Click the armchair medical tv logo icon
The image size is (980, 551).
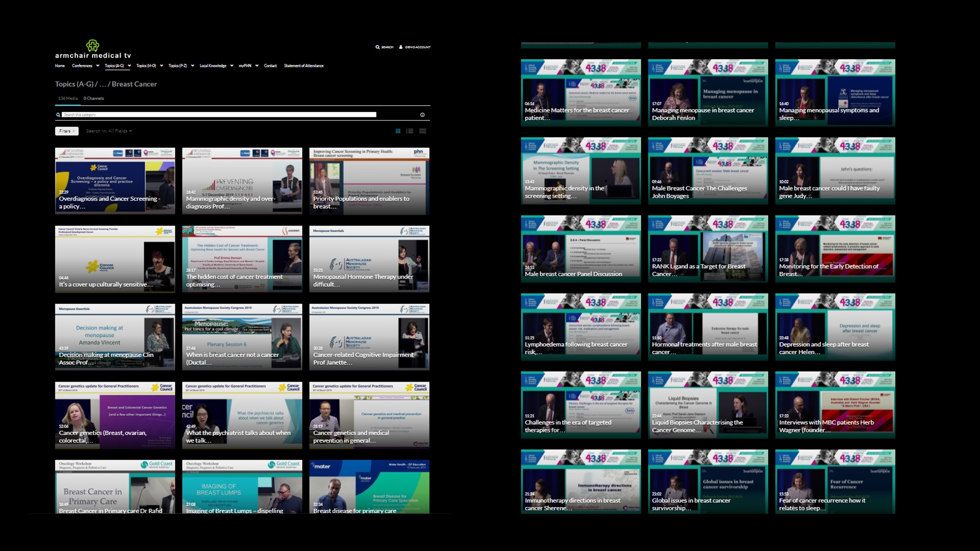[92, 46]
